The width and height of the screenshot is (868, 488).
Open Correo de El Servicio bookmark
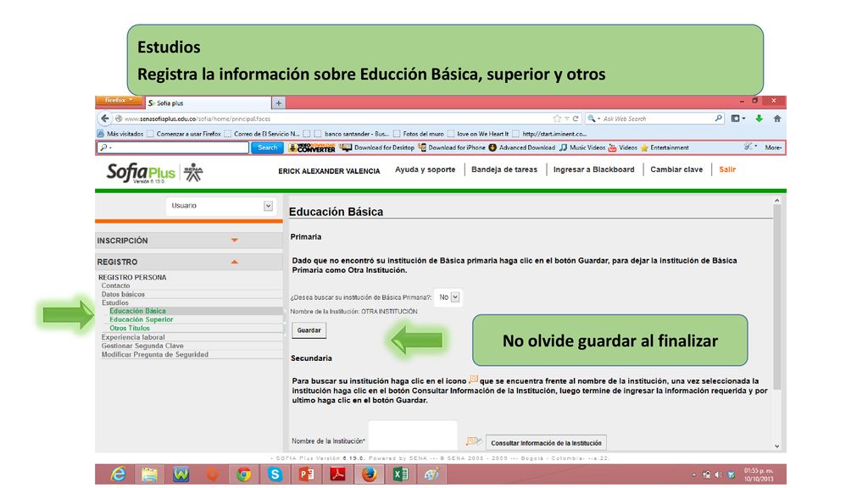(262, 134)
